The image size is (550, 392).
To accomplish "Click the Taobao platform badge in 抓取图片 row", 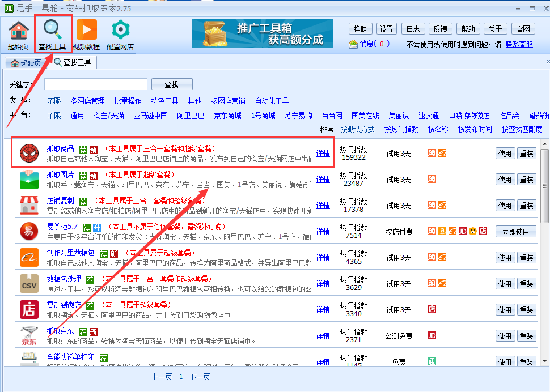I will point(432,179).
